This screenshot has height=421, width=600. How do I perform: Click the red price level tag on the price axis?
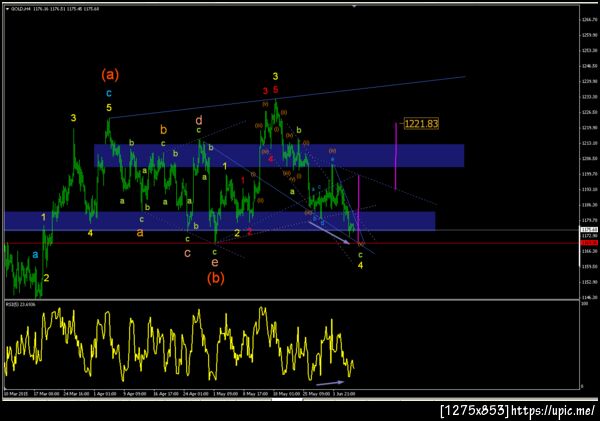coord(589,243)
